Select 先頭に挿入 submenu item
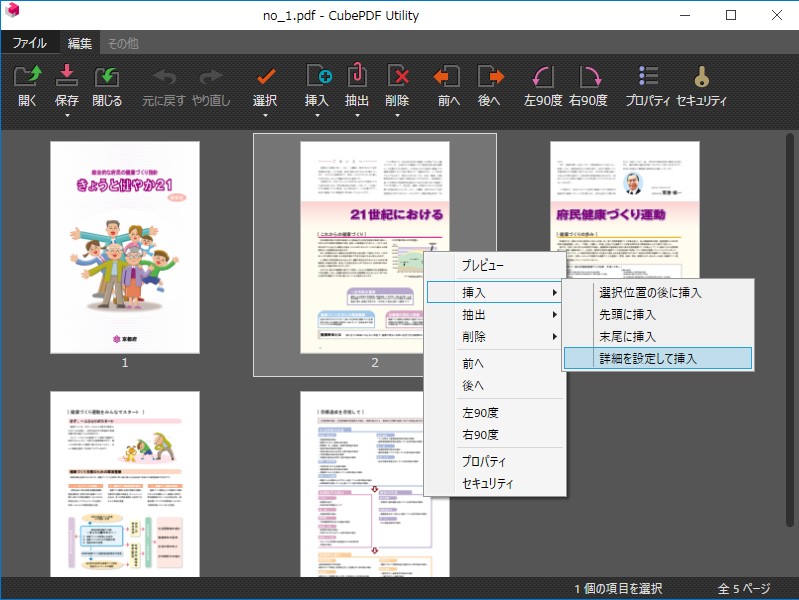 click(658, 315)
